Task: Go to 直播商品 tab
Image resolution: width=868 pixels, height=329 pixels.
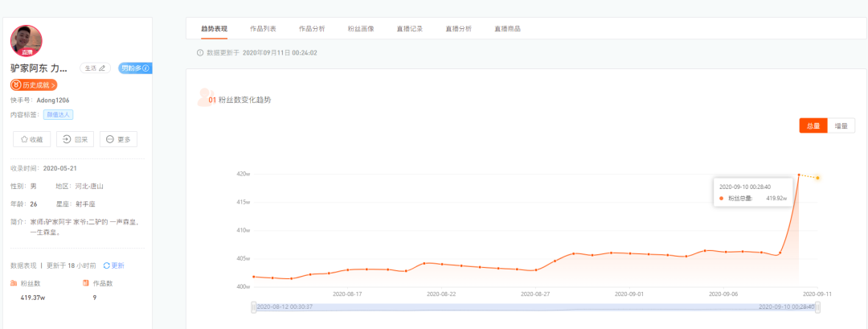Action: (x=508, y=29)
